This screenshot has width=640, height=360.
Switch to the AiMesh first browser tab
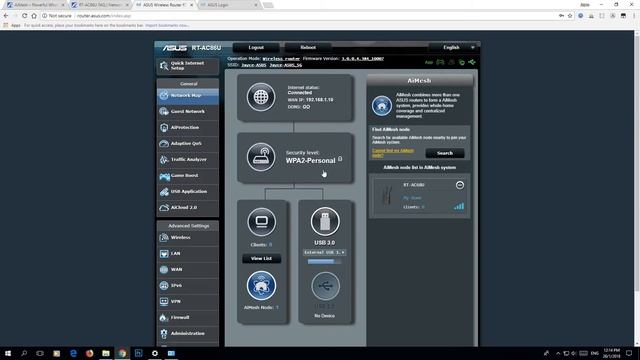35,5
